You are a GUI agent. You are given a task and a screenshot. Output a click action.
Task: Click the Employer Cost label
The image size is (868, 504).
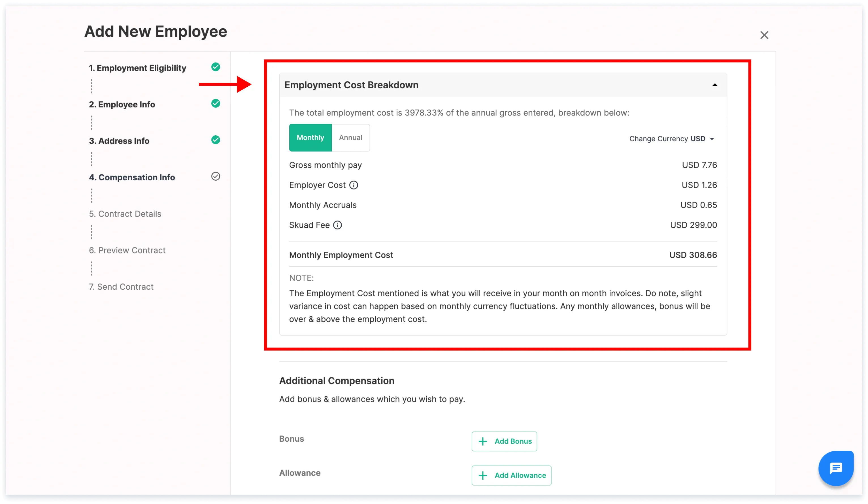point(317,185)
